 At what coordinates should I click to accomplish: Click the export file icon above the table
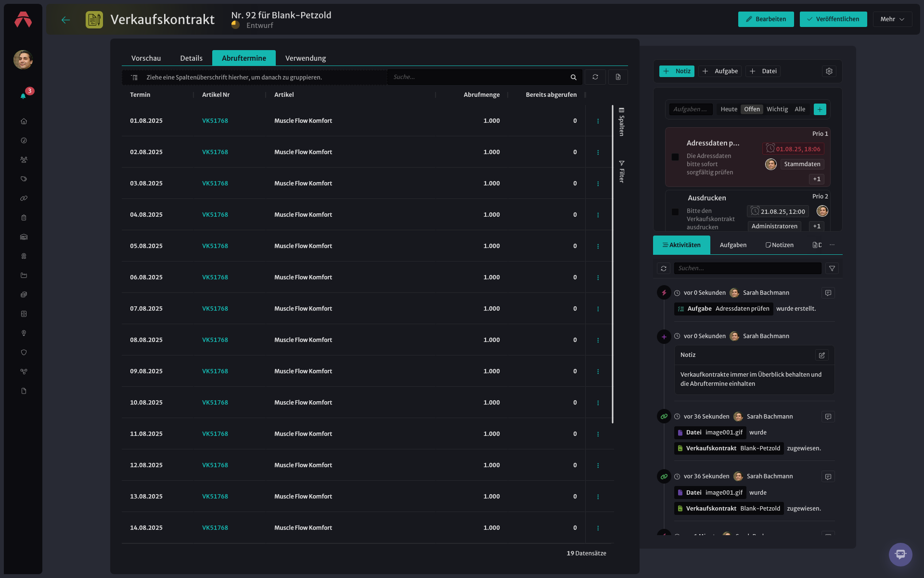click(618, 77)
